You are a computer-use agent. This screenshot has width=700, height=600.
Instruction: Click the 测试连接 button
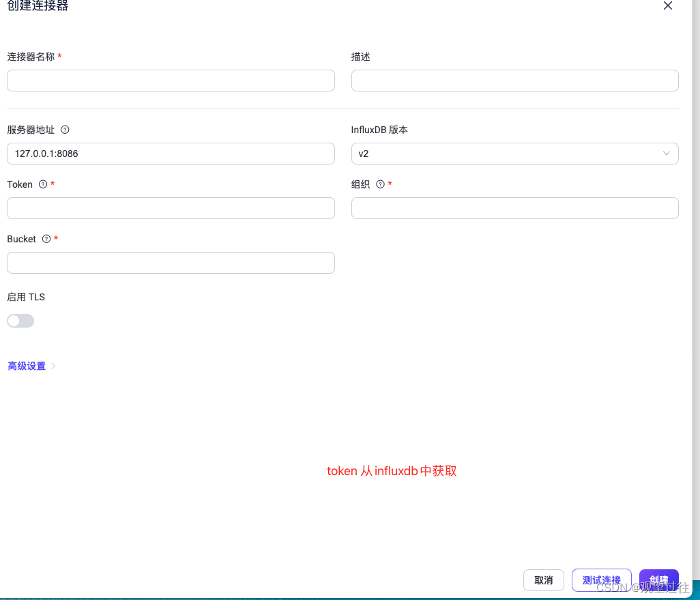[601, 580]
